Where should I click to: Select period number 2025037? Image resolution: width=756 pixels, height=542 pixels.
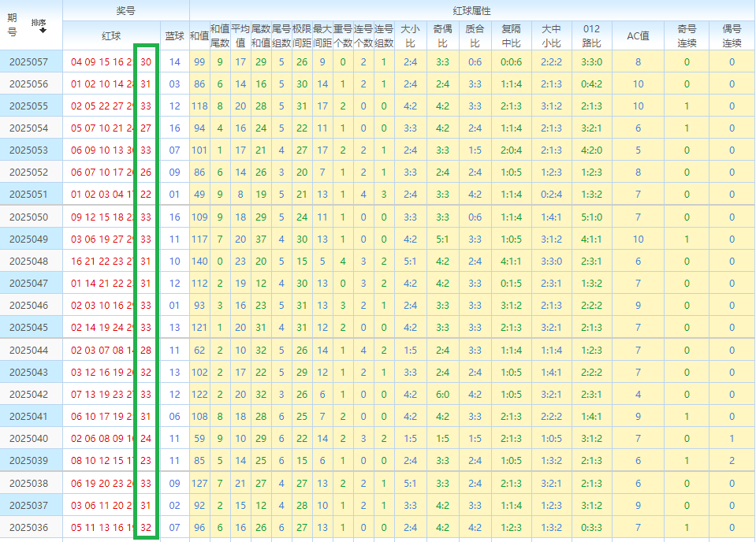click(x=29, y=506)
